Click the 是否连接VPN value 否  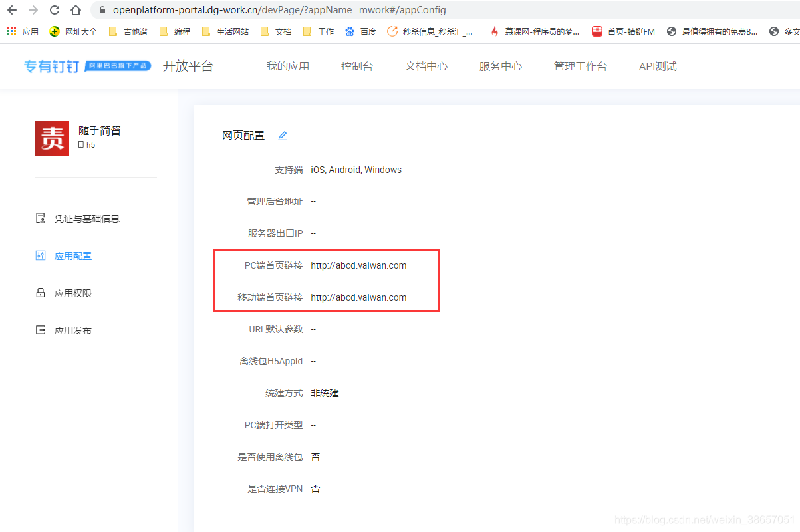click(315, 489)
